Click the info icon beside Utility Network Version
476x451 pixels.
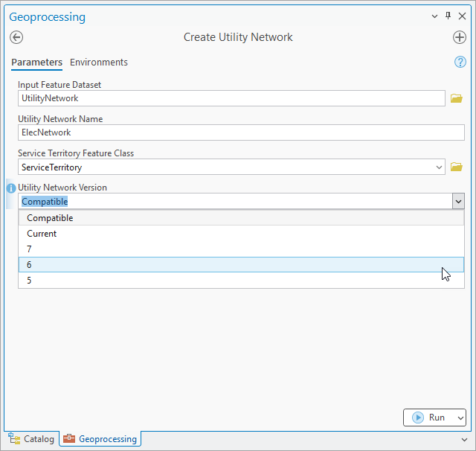point(11,188)
